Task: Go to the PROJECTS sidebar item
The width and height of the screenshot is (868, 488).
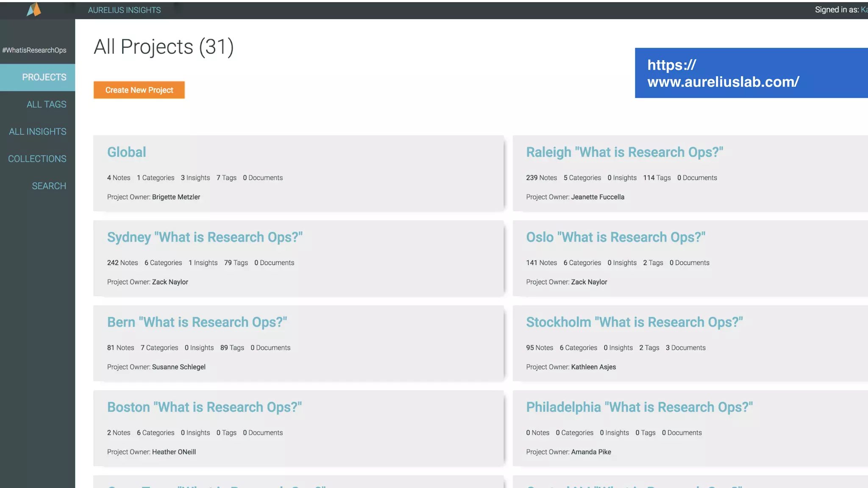Action: [44, 77]
